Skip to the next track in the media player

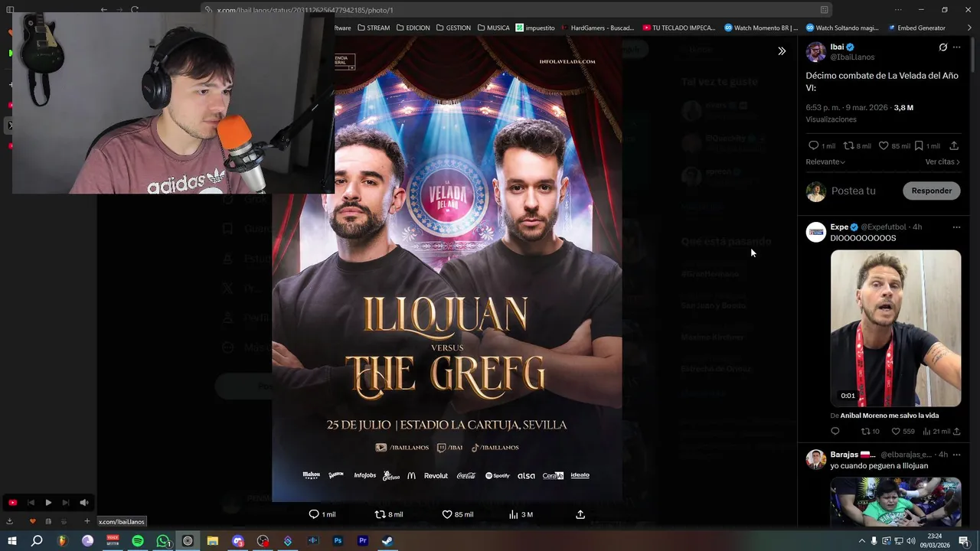[65, 503]
